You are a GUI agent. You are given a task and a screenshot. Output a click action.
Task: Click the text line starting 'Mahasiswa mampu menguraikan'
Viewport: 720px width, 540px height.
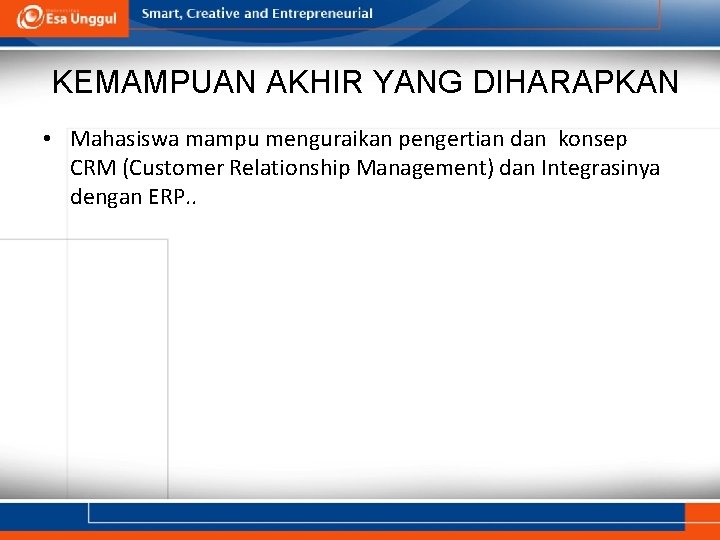coord(349,139)
